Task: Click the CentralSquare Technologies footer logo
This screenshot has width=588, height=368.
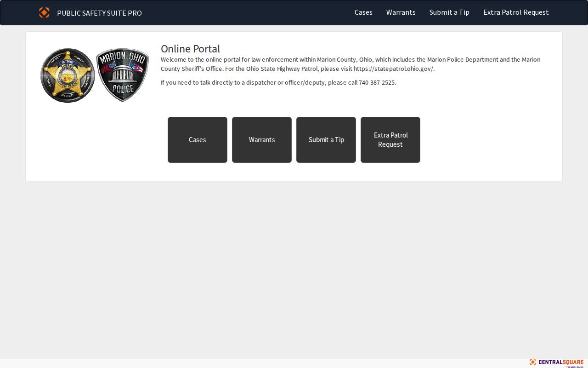Action: 556,363
